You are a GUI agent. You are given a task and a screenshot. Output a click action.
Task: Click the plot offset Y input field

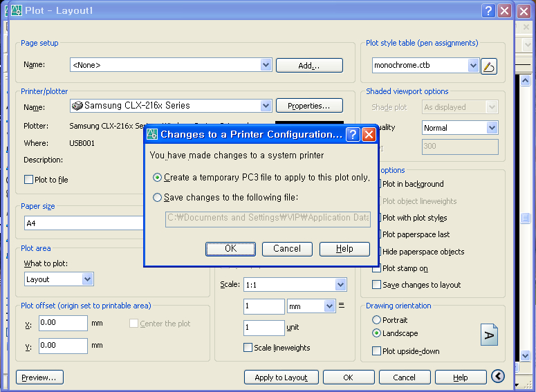pos(63,346)
